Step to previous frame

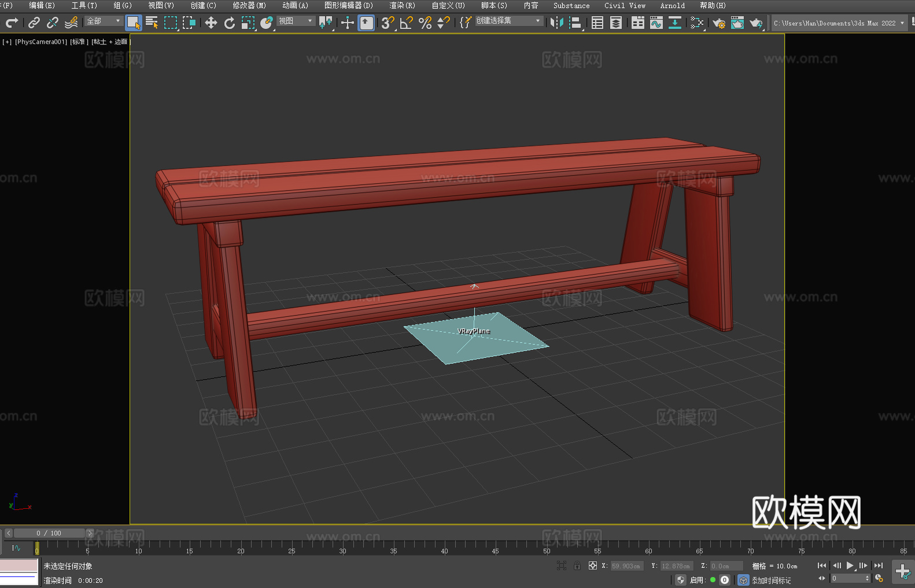click(x=836, y=565)
